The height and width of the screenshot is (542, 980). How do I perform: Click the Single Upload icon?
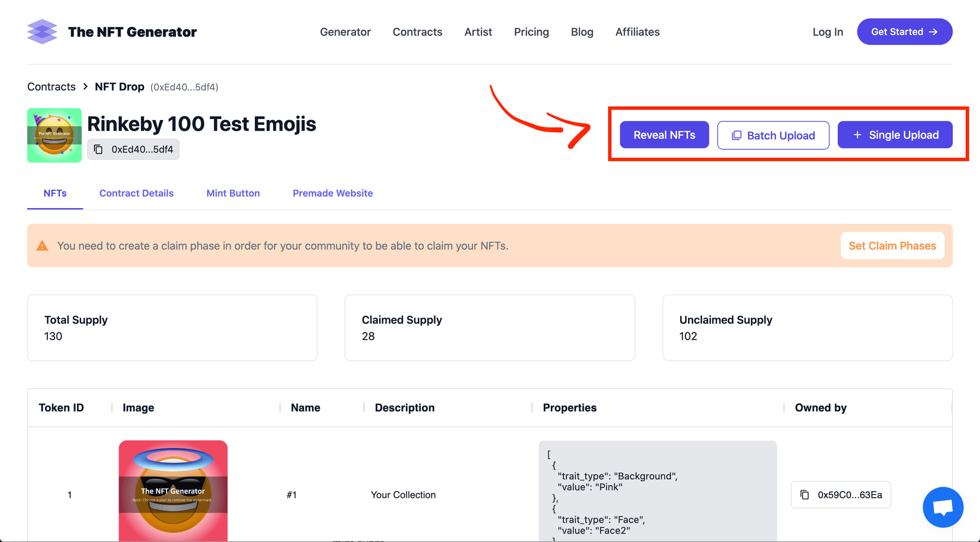click(x=857, y=134)
